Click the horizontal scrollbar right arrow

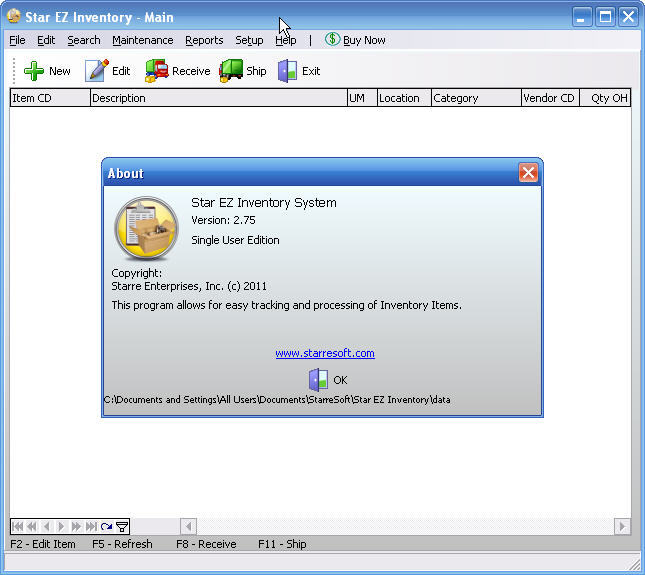[x=622, y=526]
